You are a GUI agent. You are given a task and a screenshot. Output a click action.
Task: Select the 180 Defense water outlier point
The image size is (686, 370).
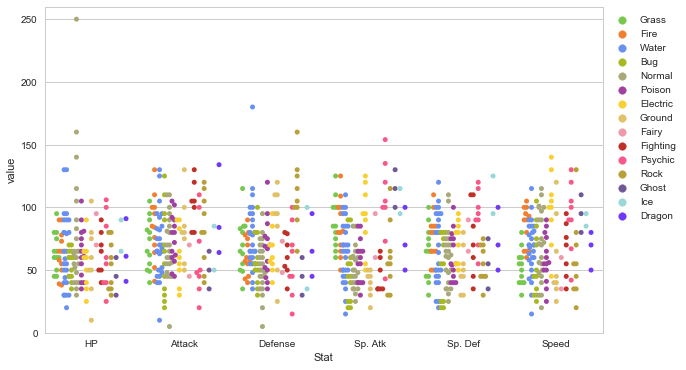click(252, 107)
